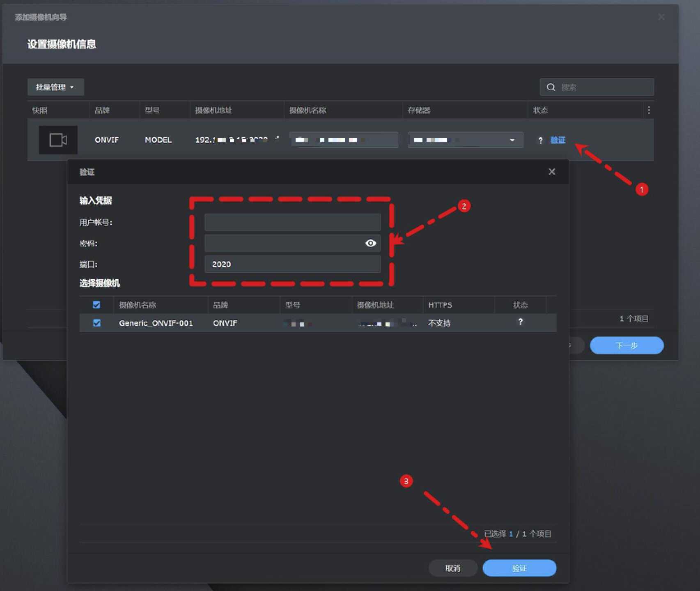700x591 pixels.
Task: Click the 取消 cancel button
Action: click(x=453, y=568)
